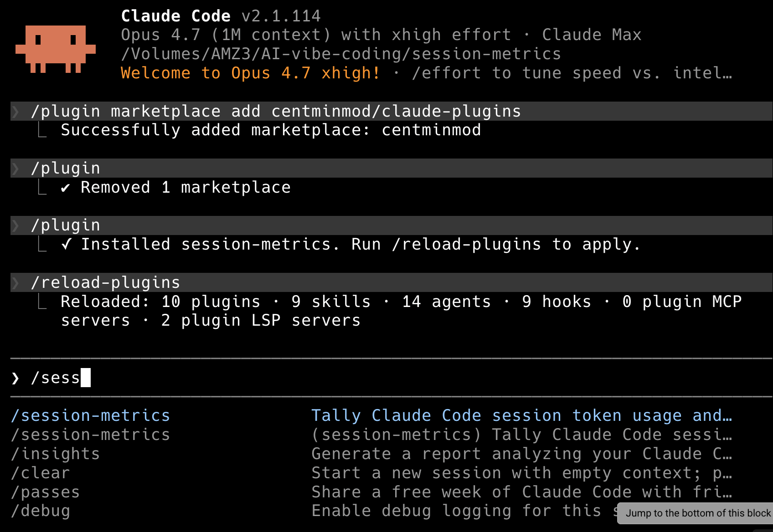
Task: Click the 'Opus 4.7 (1M context)' model line
Action: pos(381,35)
